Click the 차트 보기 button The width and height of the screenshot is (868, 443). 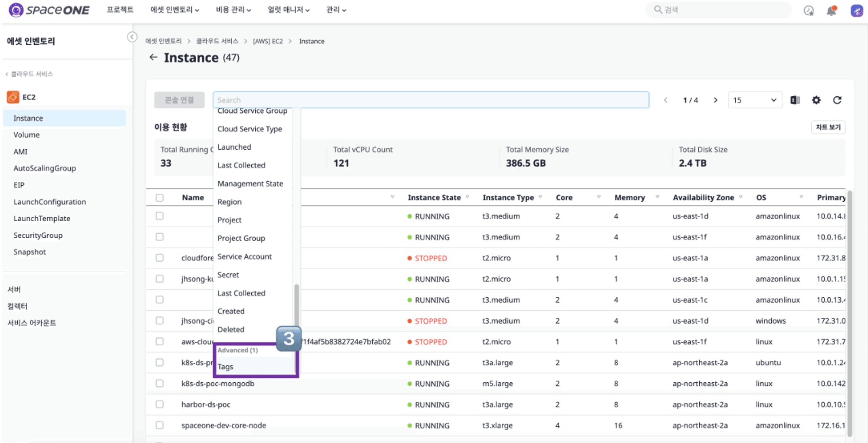point(828,127)
